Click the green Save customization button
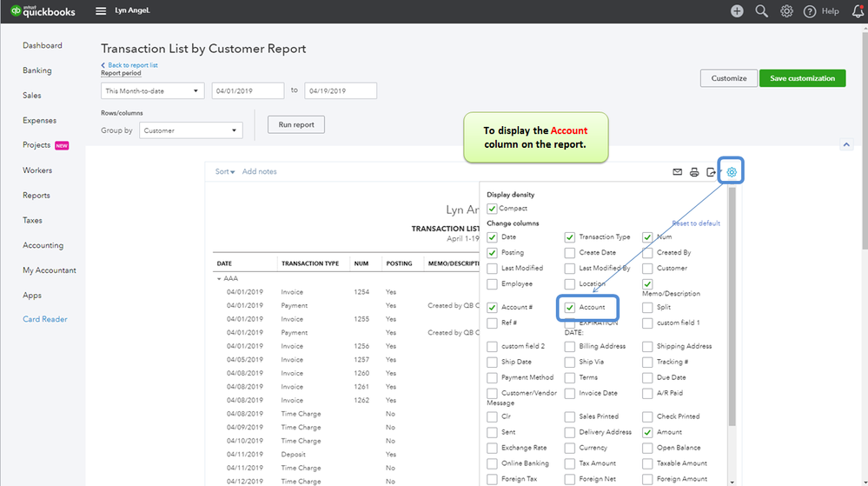The height and width of the screenshot is (486, 868). 802,78
